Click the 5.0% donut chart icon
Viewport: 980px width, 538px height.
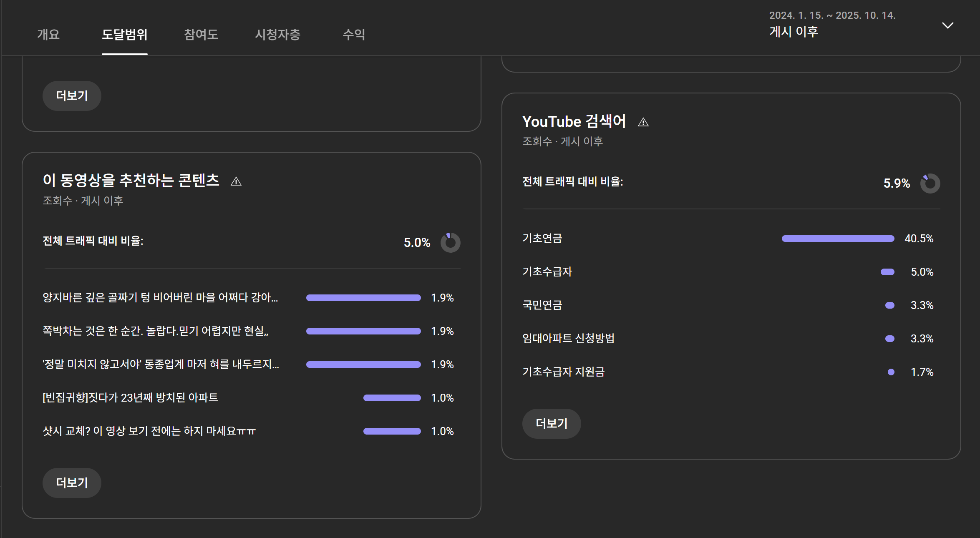pos(450,243)
